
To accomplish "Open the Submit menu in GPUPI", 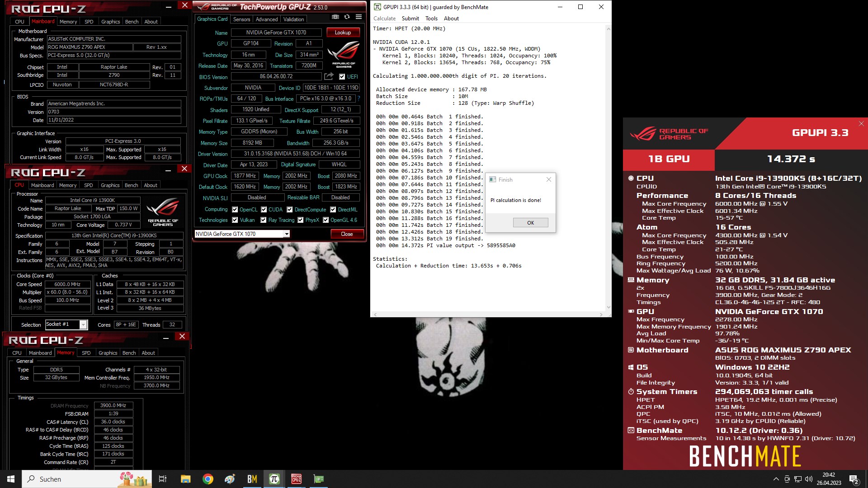I will [x=410, y=19].
